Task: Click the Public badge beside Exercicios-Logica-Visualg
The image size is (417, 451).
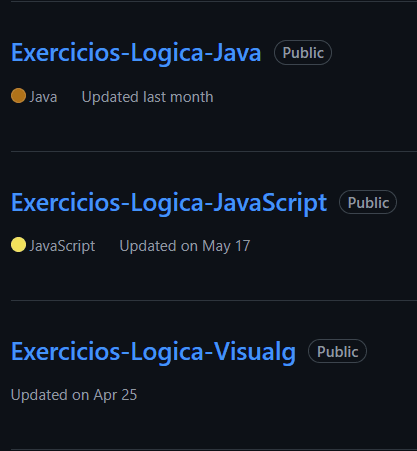Action: coord(337,351)
